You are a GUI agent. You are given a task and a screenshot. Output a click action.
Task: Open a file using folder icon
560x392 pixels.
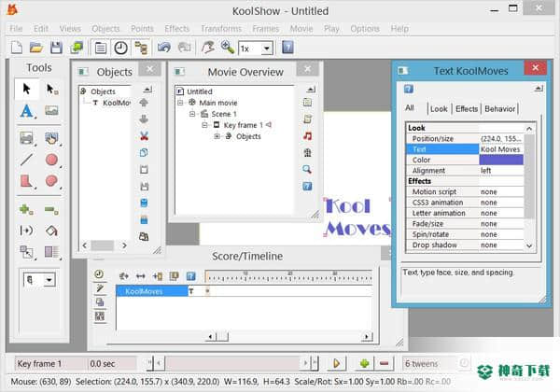[x=36, y=48]
